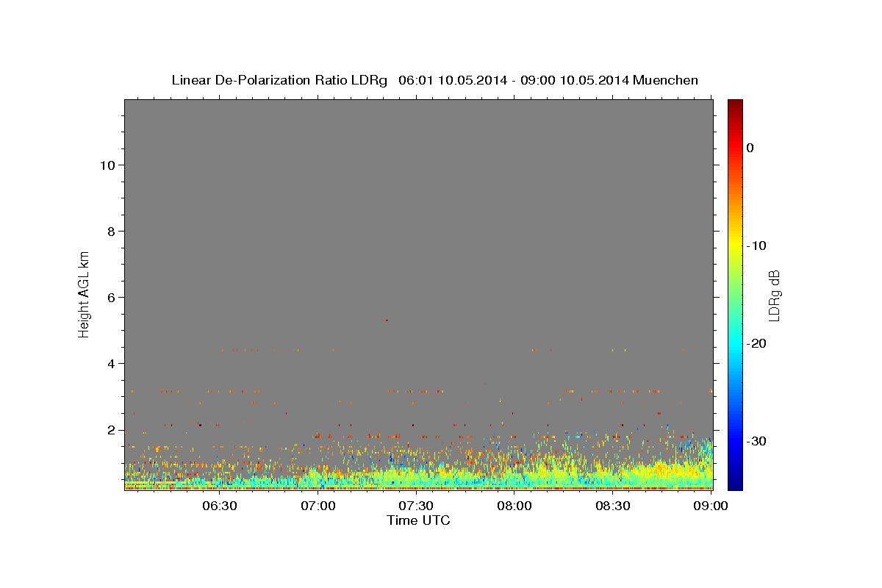Click the start time '06:01 10.05.2014' in title
The width and height of the screenshot is (882, 588).
[452, 80]
